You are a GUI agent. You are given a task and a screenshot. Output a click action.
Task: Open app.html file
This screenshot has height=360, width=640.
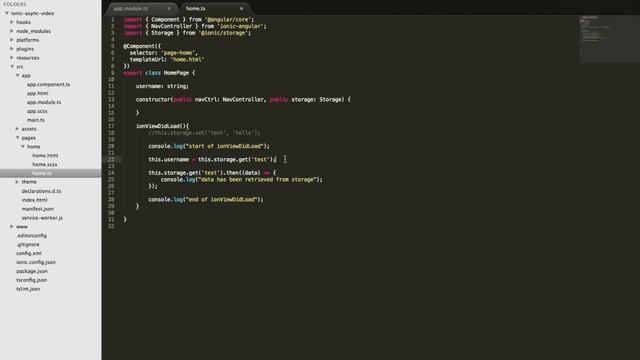coord(37,93)
